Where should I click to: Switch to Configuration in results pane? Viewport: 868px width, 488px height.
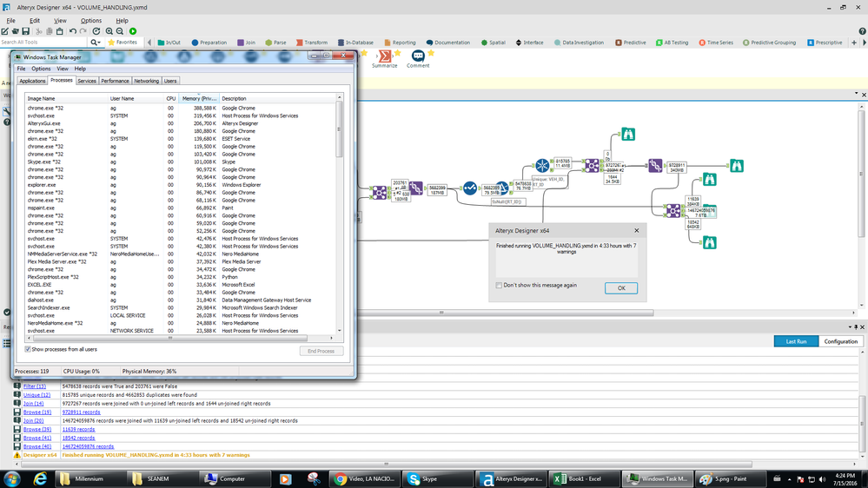pyautogui.click(x=840, y=342)
